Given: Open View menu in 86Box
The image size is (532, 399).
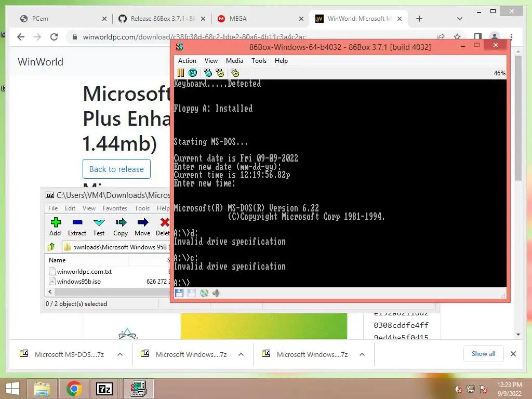Looking at the screenshot, I should (211, 61).
